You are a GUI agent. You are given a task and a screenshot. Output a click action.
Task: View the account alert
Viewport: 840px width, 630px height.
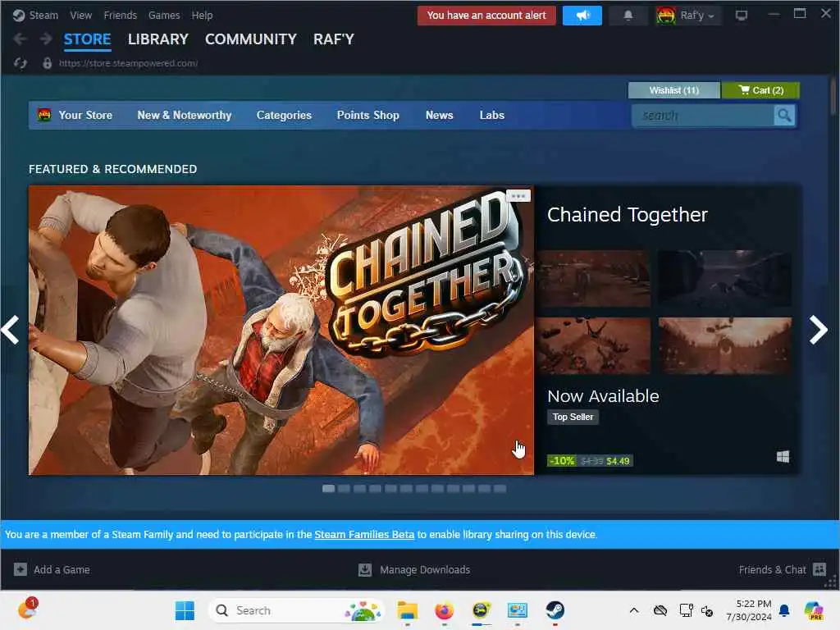coord(486,16)
